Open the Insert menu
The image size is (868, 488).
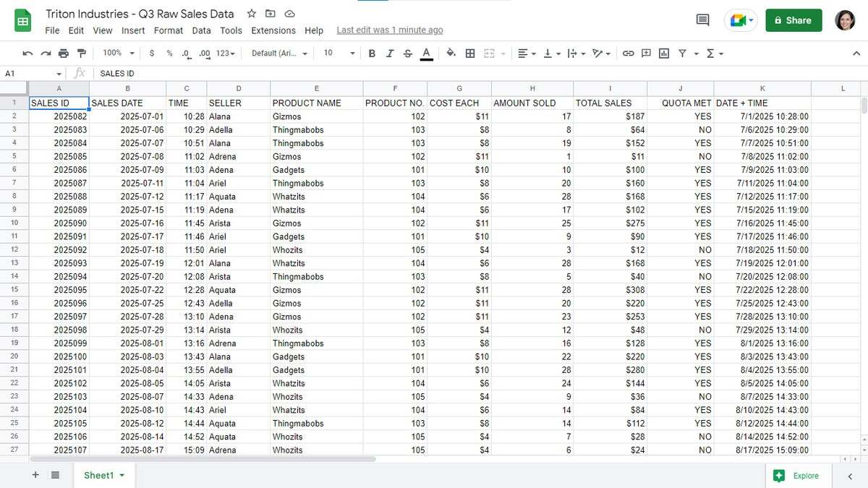tap(133, 30)
